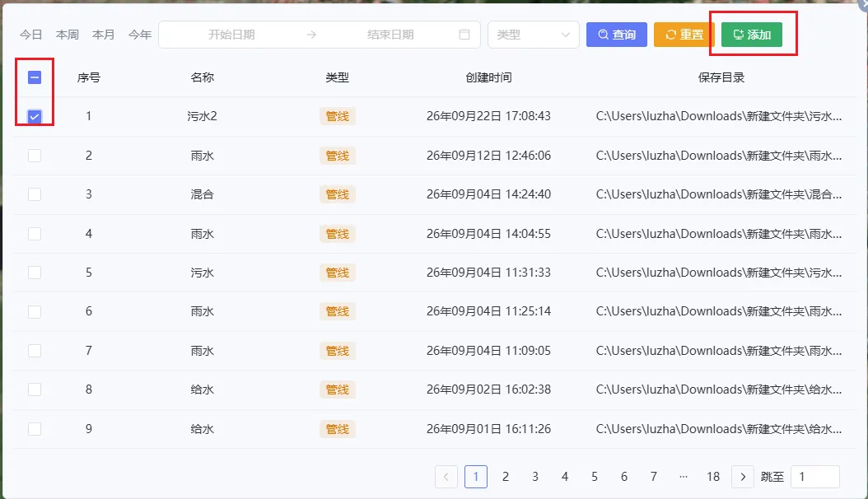
Task: Go to page 4 in pagination
Action: click(x=565, y=477)
